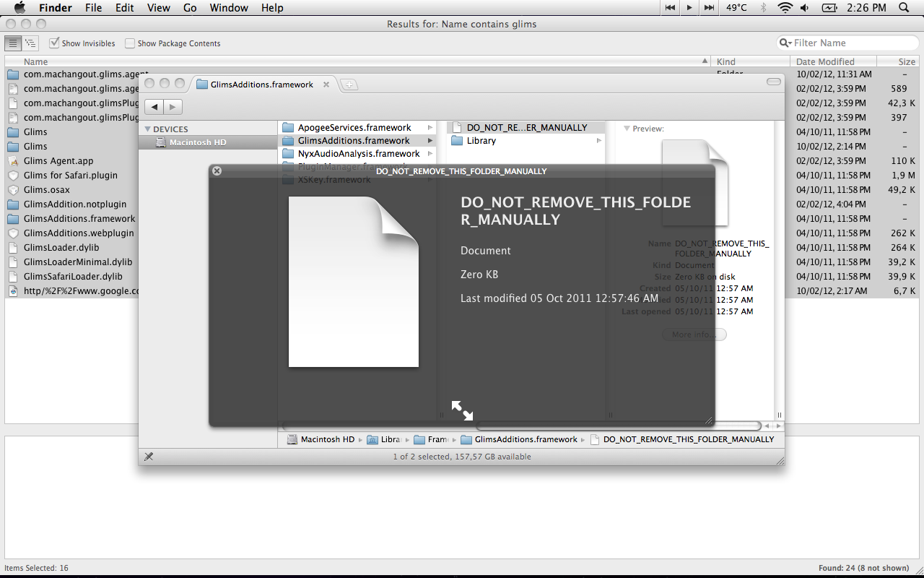Image resolution: width=924 pixels, height=578 pixels.
Task: Close the Quick Look preview panel
Action: point(217,171)
